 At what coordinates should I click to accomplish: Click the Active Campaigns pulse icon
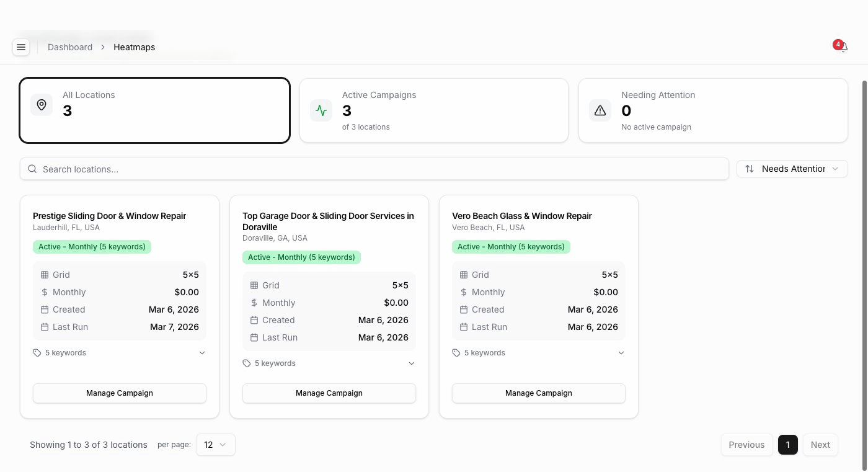[321, 110]
